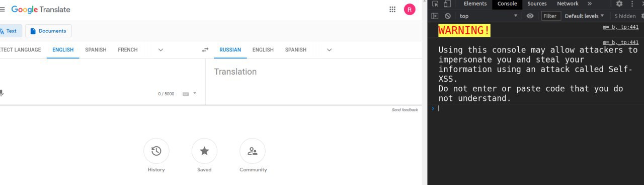Open the Sources tab in DevTools
The image size is (644, 185).
(537, 4)
